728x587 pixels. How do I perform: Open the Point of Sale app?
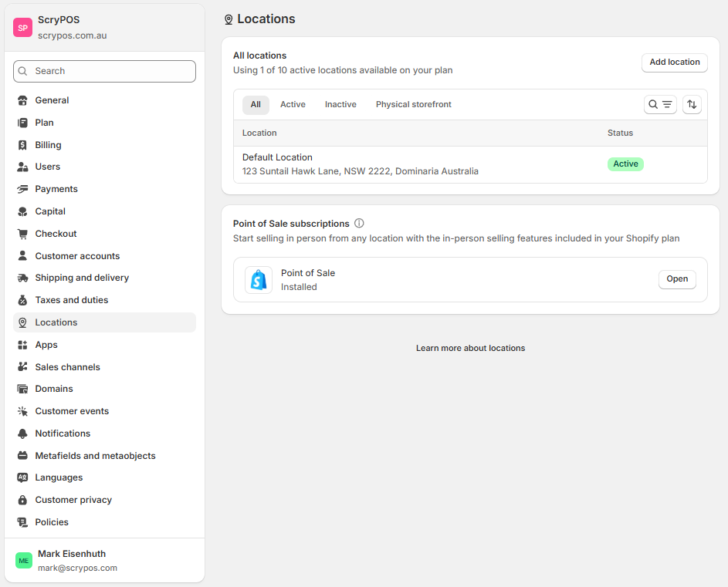677,279
